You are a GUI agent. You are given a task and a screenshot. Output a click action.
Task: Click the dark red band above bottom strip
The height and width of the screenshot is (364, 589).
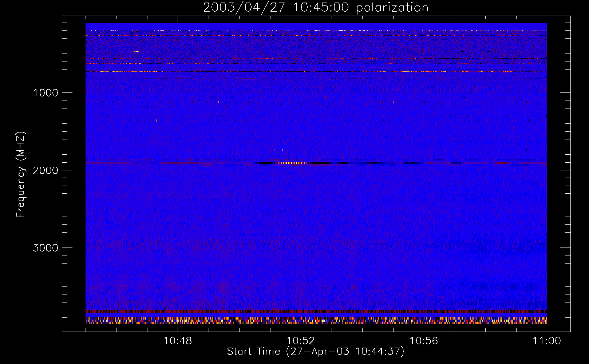pos(316,312)
